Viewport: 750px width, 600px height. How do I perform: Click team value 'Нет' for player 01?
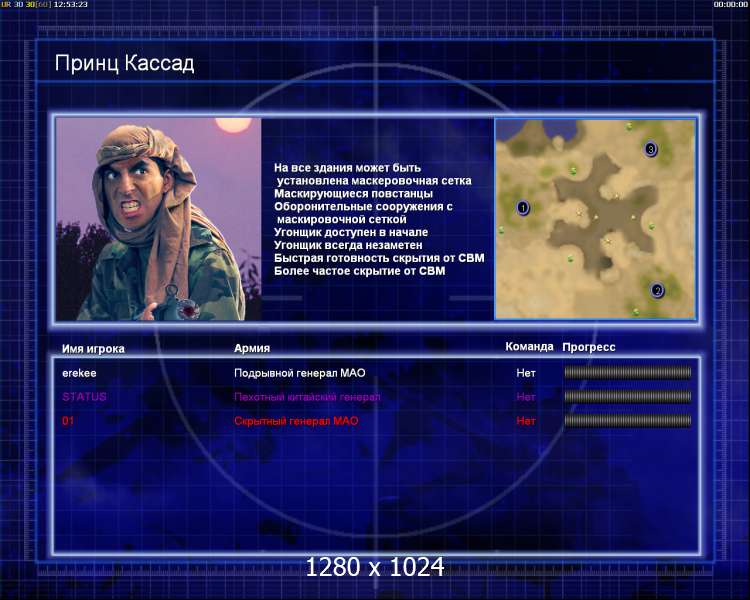[526, 421]
